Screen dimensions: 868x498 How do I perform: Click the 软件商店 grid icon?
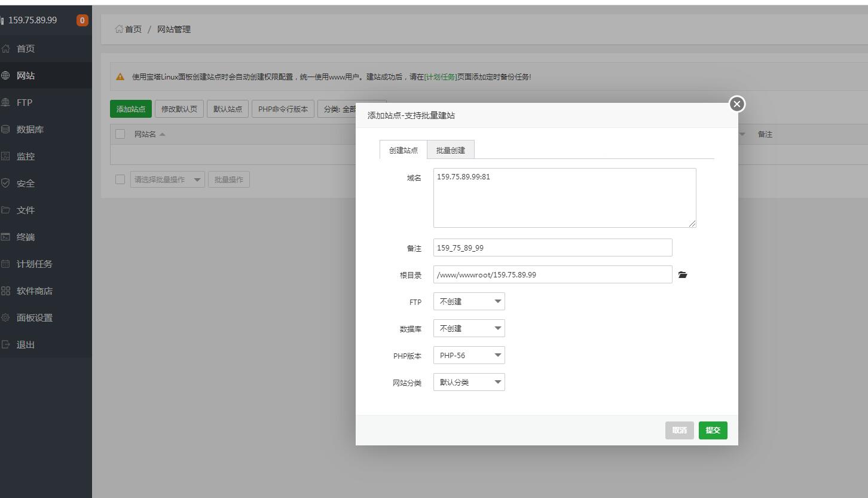(x=6, y=291)
